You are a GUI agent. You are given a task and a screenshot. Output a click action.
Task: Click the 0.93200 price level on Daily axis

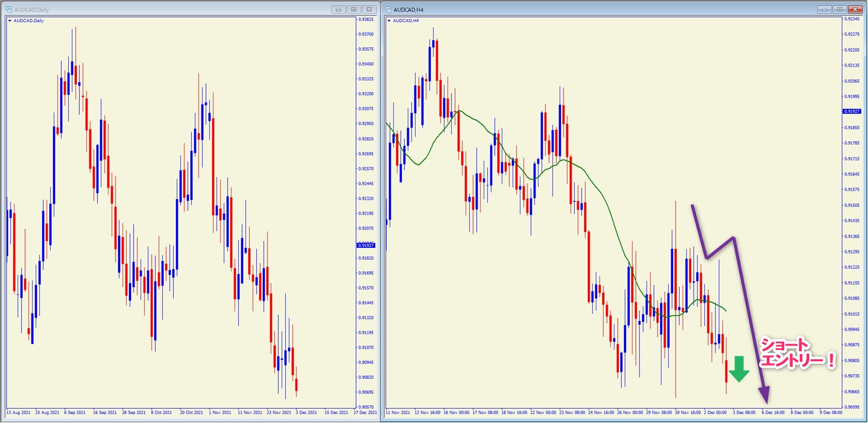(366, 94)
